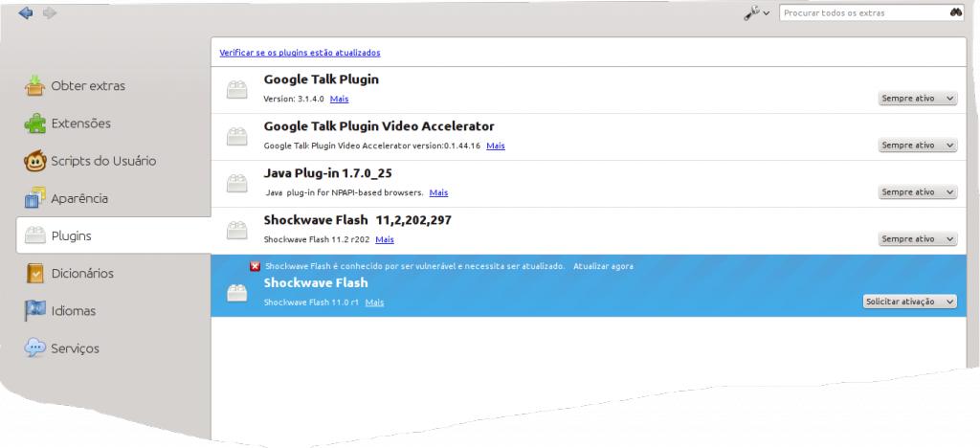Click the Dicionários book icon

(x=35, y=273)
